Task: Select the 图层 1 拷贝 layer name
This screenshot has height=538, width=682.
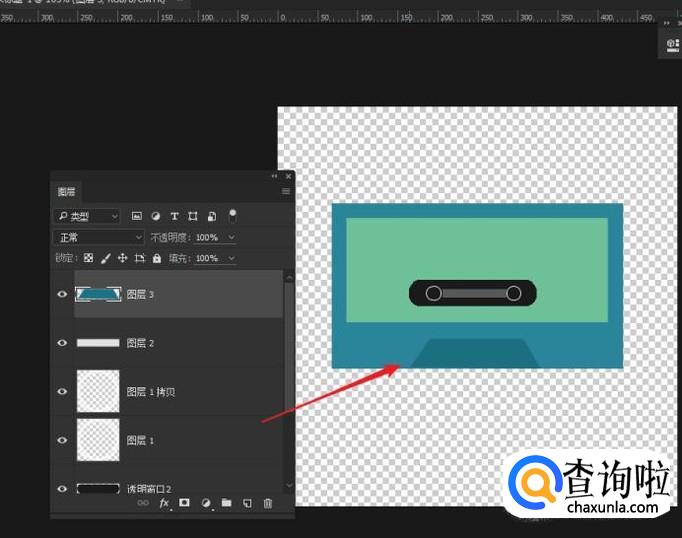Action: pos(150,392)
